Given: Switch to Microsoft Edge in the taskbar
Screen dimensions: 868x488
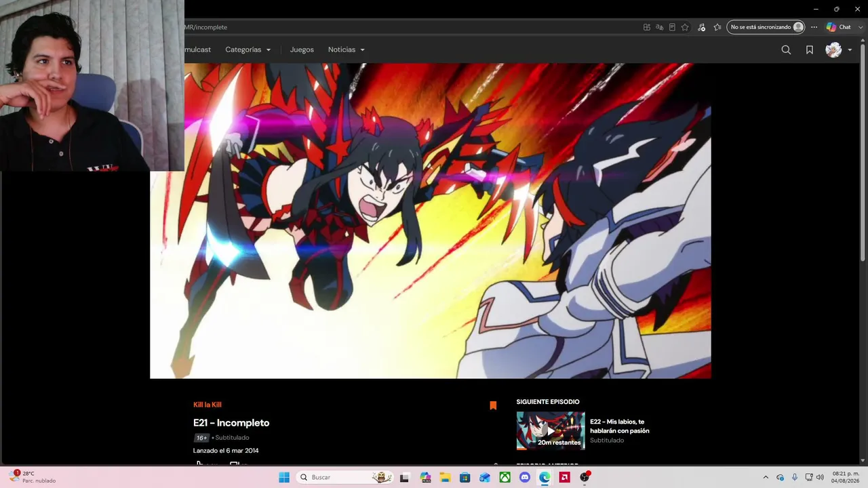Looking at the screenshot, I should (545, 477).
